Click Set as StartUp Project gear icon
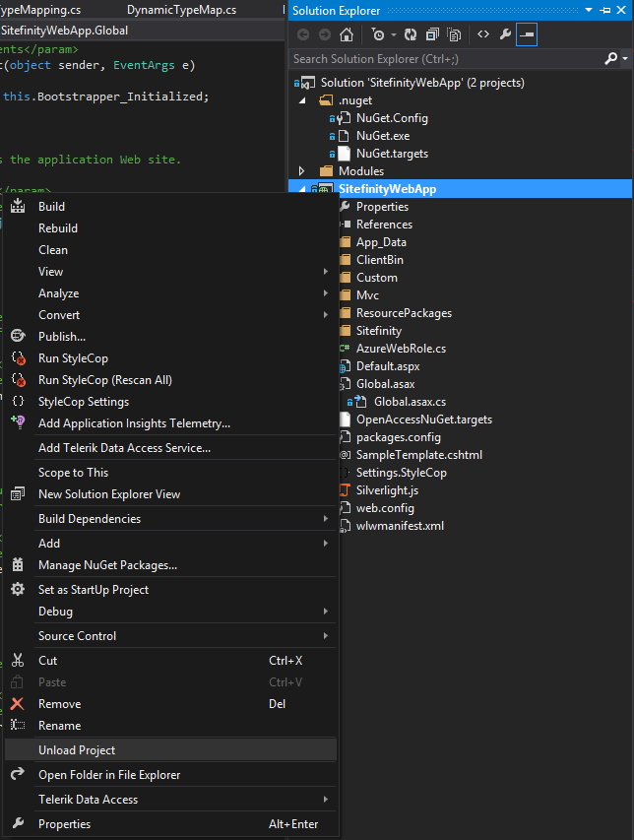Screen dimensions: 634x840 point(18,590)
